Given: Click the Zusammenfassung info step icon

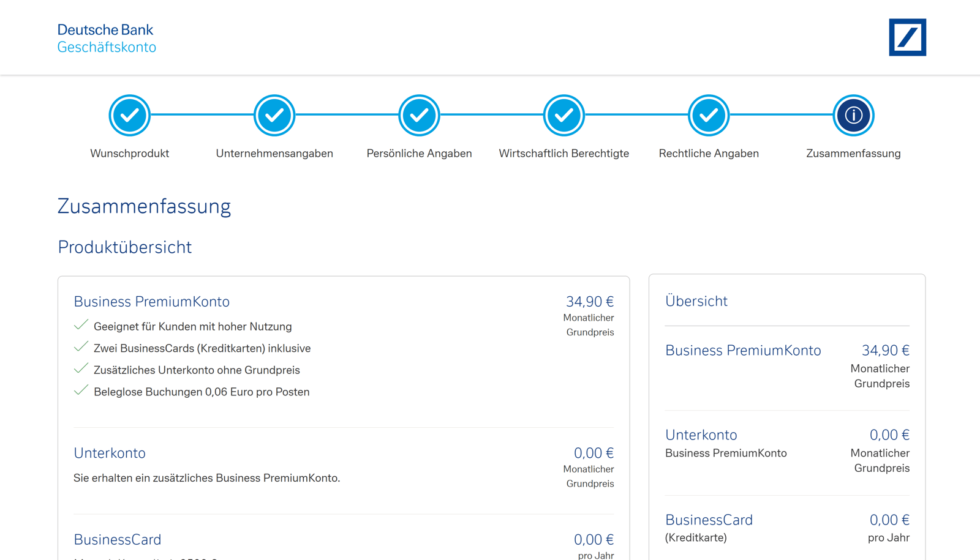Looking at the screenshot, I should click(x=853, y=115).
